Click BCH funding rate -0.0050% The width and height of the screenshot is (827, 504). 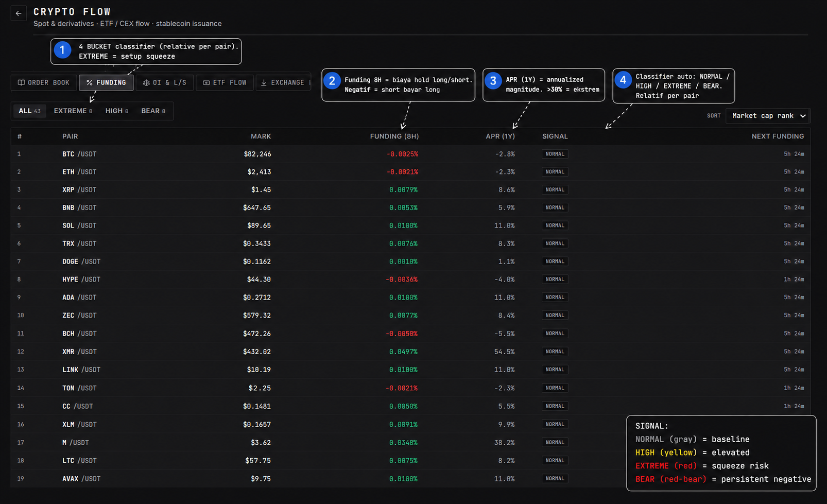click(x=402, y=334)
